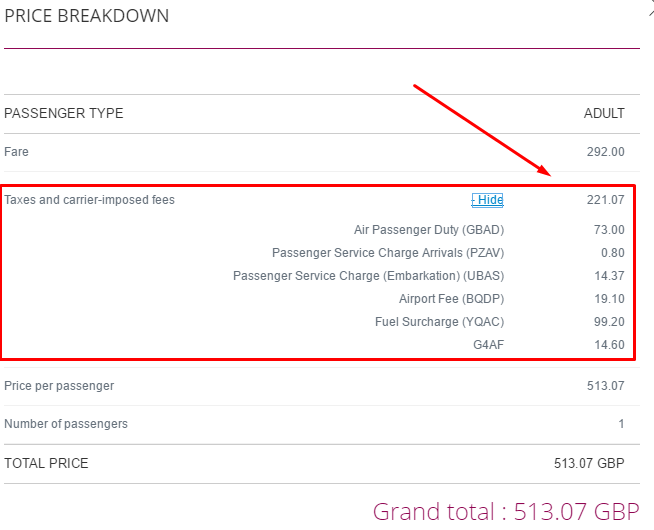Viewport: 654px width, 530px height.
Task: Click Passenger Service Charge Arrivals (PZAV)
Action: pyautogui.click(x=388, y=253)
